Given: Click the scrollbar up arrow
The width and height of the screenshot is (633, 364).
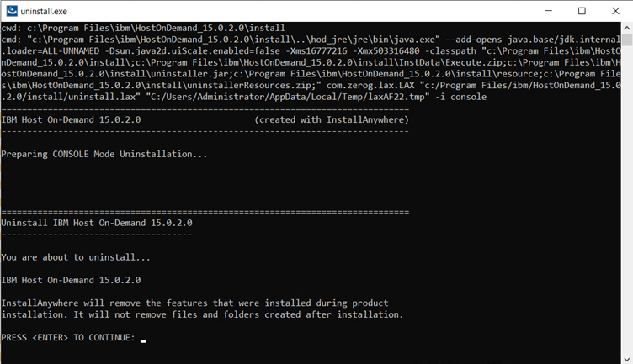Looking at the screenshot, I should (626, 28).
